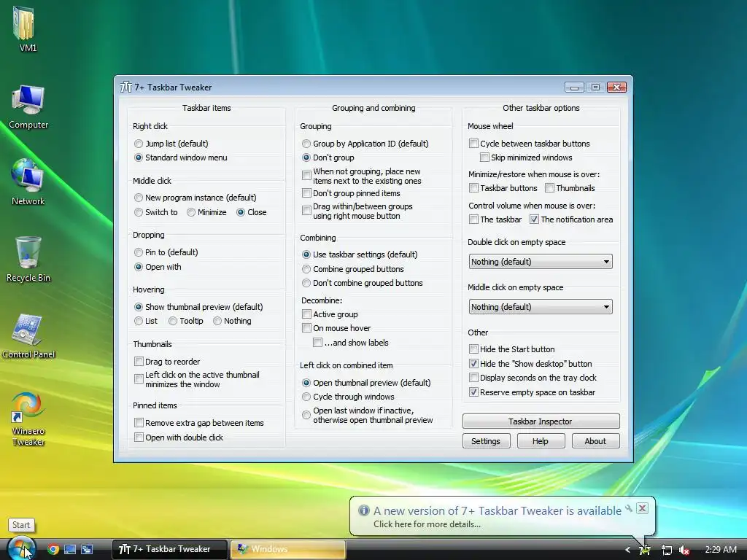This screenshot has height=560, width=747.
Task: Select the Recycle Bin icon
Action: 28,260
